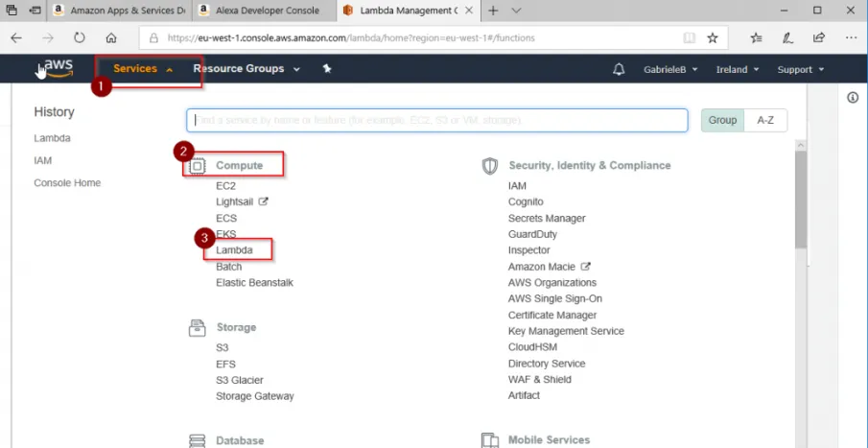Open ECS service
Image resolution: width=868 pixels, height=448 pixels.
coord(226,218)
